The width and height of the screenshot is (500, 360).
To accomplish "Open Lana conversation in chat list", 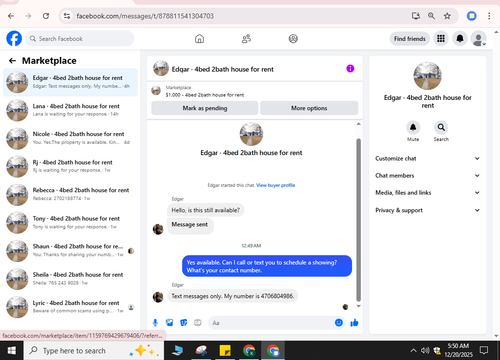I will (x=70, y=110).
